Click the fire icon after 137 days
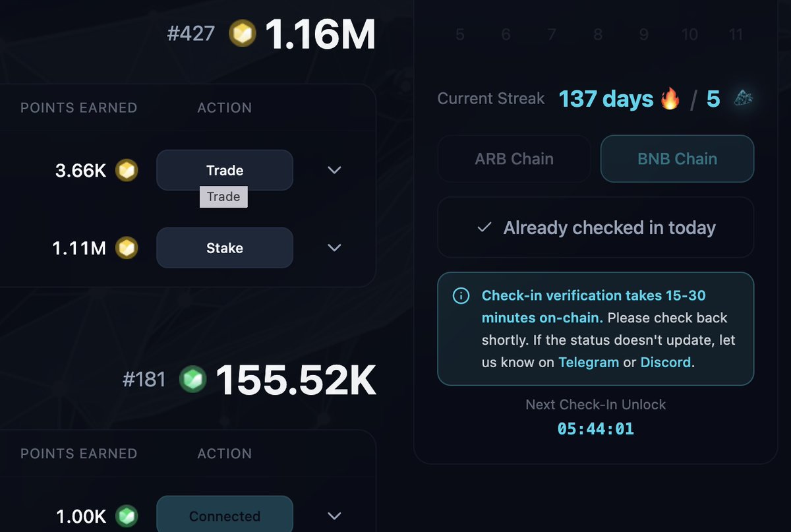This screenshot has width=791, height=532. [670, 99]
